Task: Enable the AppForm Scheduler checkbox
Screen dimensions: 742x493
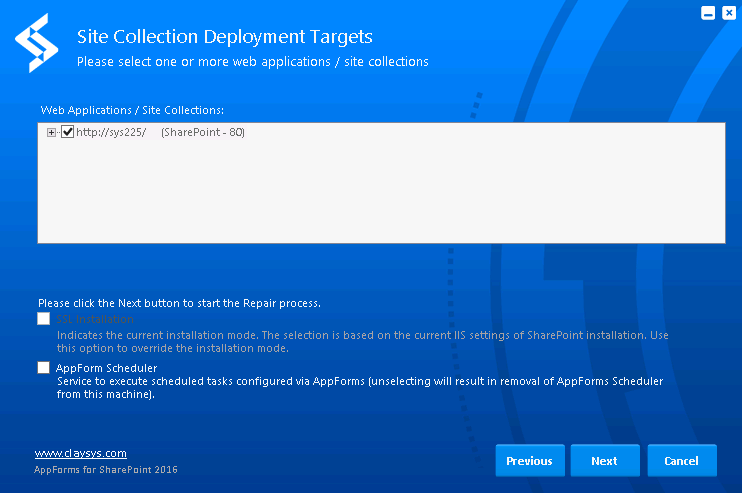Action: pos(44,368)
